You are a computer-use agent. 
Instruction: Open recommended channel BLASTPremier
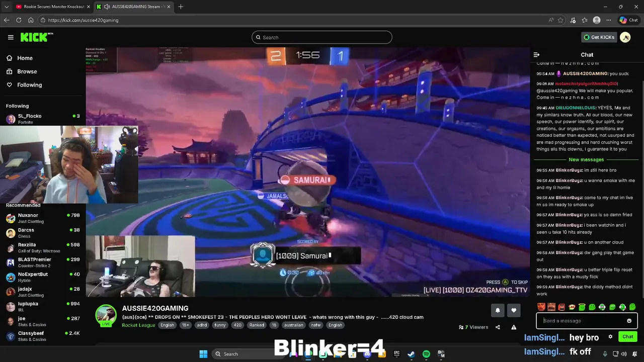pyautogui.click(x=43, y=262)
